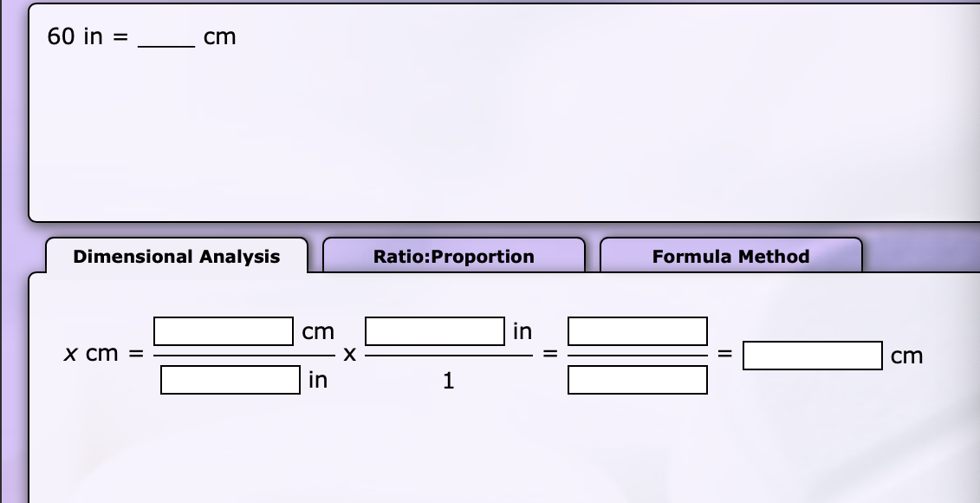Click the cm unit label in the first fraction
The image size is (980, 503).
318,331
